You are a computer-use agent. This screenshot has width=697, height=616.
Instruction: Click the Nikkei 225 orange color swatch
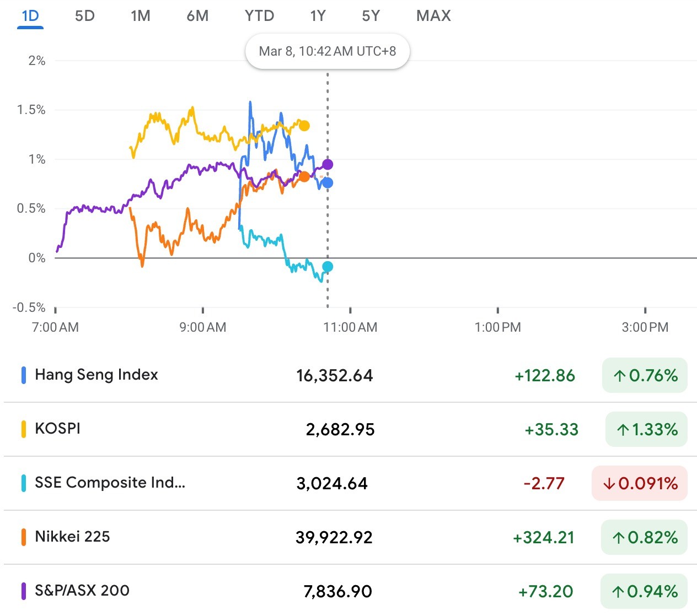point(24,537)
